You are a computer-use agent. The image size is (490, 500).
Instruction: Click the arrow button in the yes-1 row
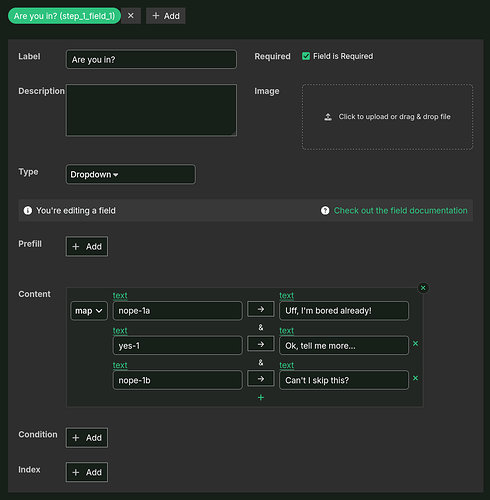coord(261,344)
